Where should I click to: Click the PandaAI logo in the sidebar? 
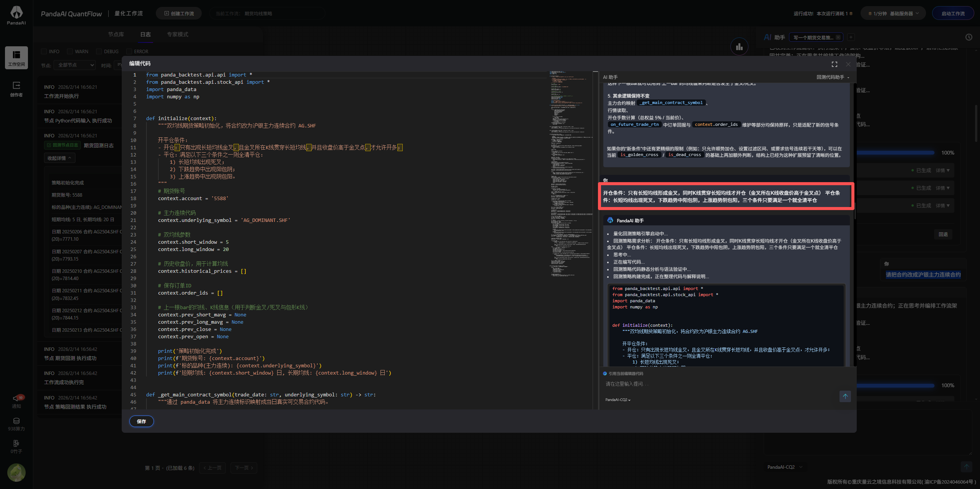point(16,15)
